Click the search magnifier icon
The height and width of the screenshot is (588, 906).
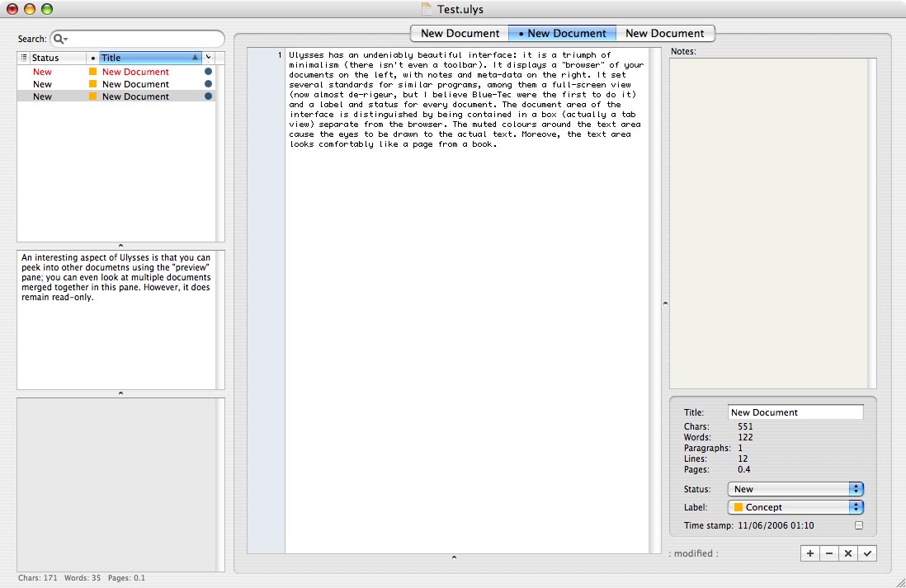[x=59, y=40]
